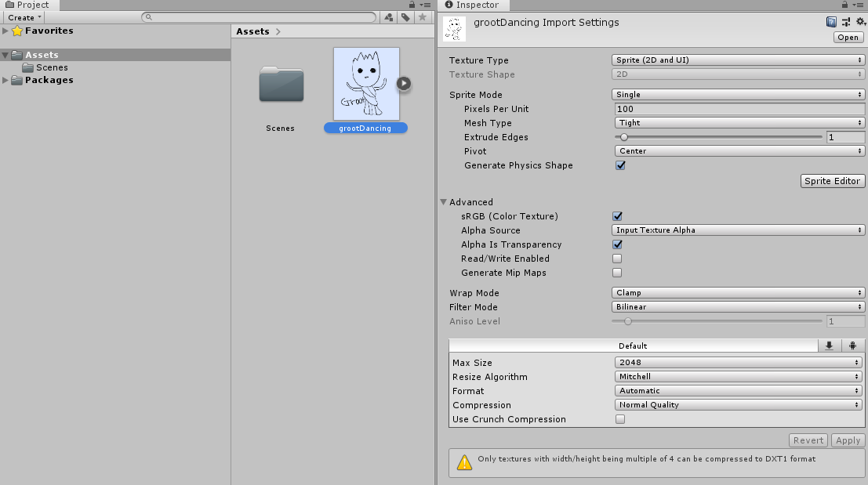Viewport: 868px width, 485px height.
Task: Select the grootDancing sprite thumbnail
Action: click(x=366, y=84)
